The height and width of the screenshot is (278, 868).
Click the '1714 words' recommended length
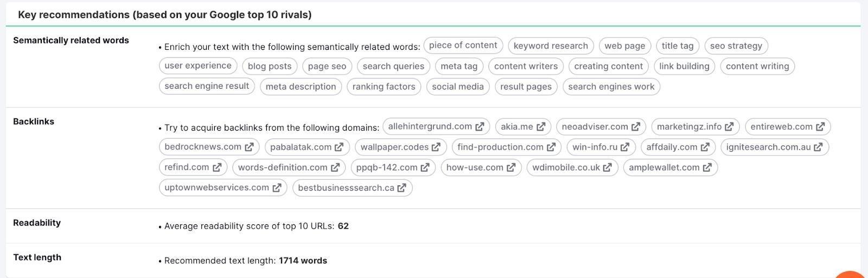pos(303,261)
